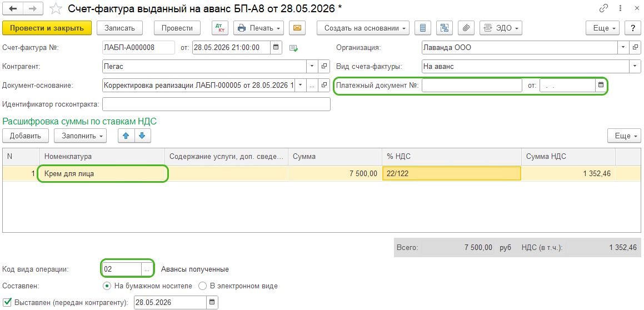Click the N column header
This screenshot has width=644, height=310.
coord(21,157)
